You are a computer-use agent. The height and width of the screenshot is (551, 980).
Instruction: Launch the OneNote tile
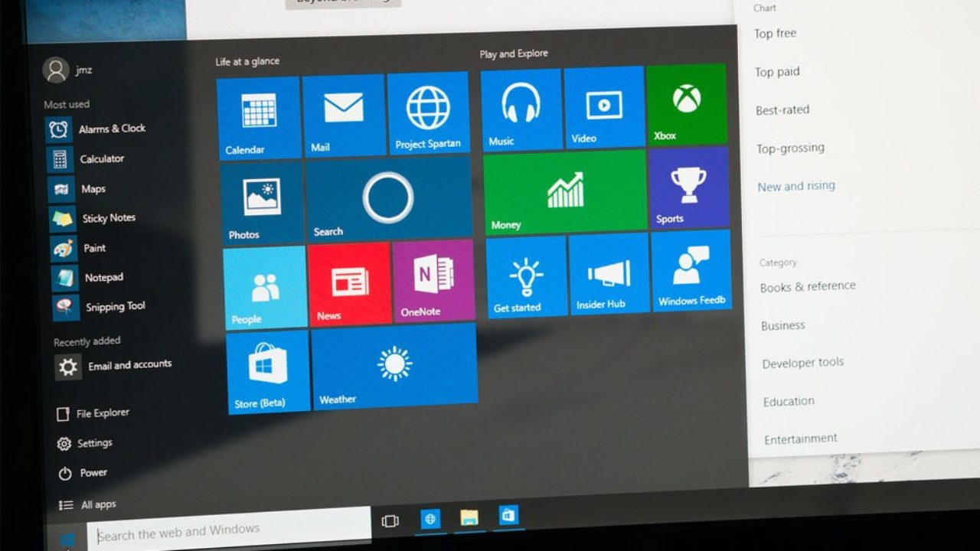[x=434, y=281]
